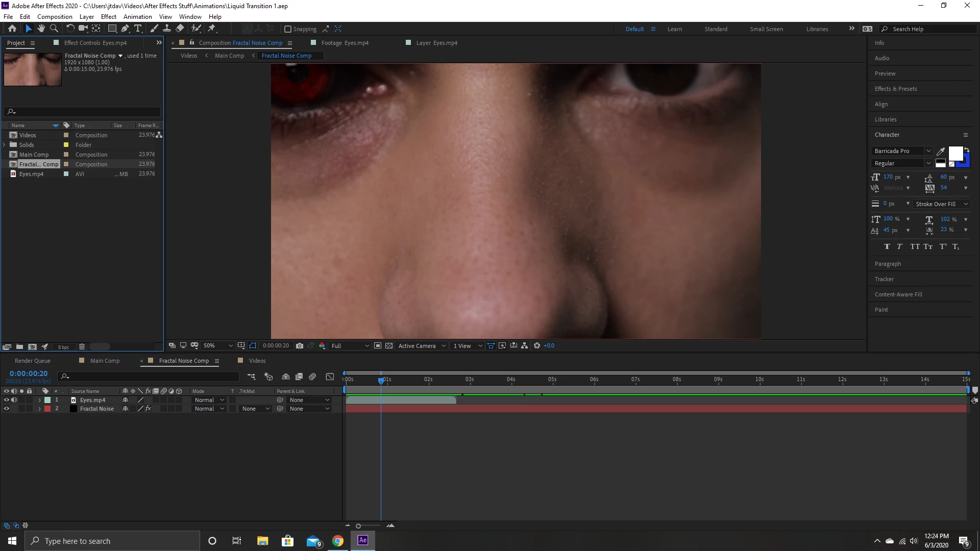Viewport: 980px width, 551px height.
Task: Pick the Puppet Pin tool
Action: click(x=211, y=29)
